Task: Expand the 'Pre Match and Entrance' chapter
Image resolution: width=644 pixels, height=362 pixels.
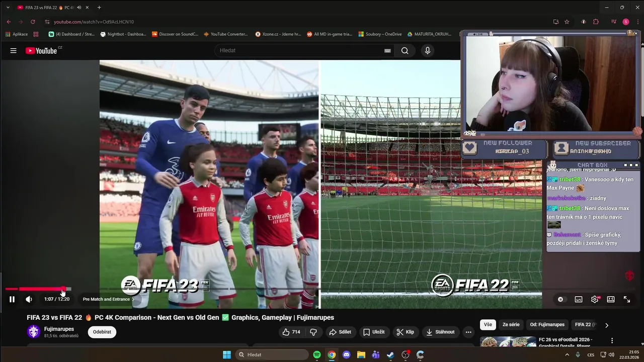Action: [109, 299]
